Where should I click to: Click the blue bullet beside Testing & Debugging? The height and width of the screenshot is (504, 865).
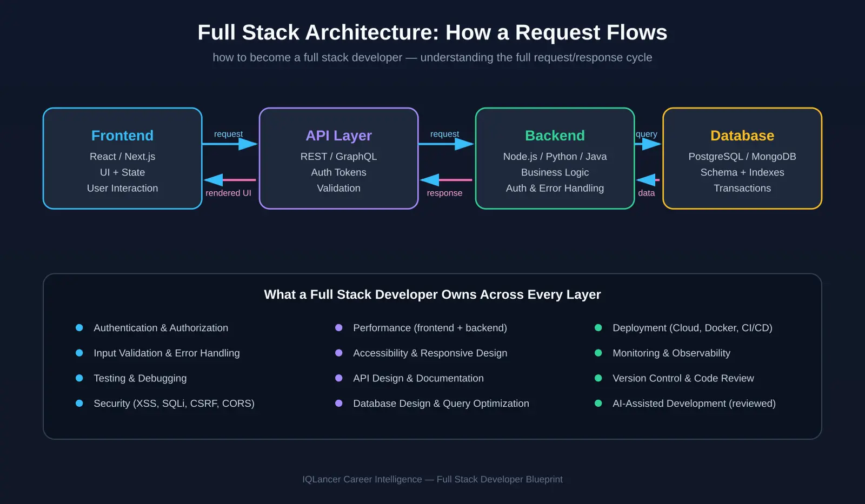point(79,378)
